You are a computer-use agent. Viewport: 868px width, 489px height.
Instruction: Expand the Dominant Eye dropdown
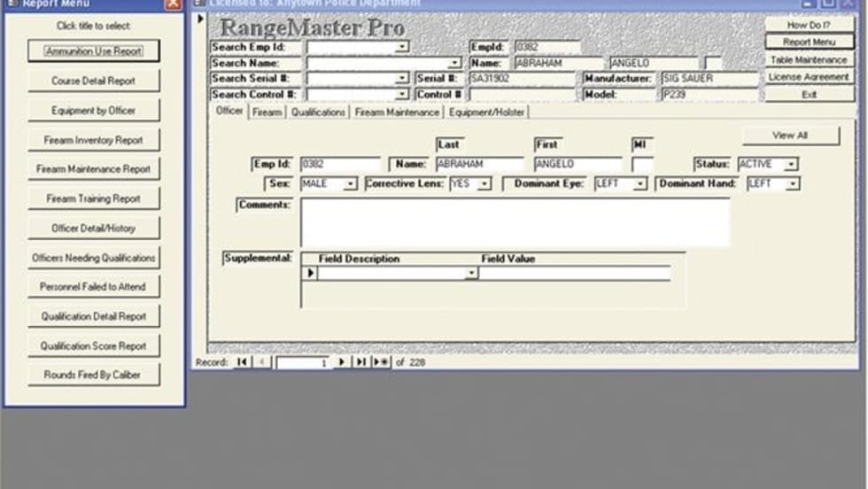tap(640, 183)
